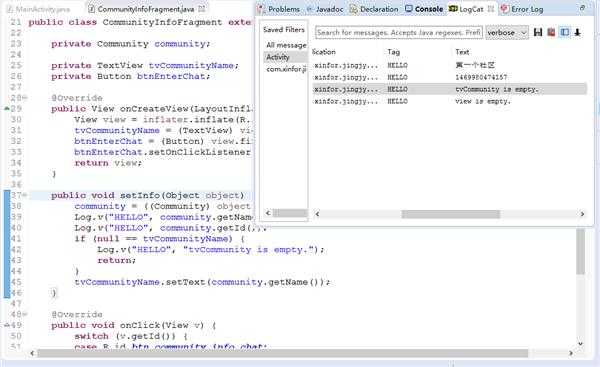Screen dimensions: 600x367
Task: Open the Declaration tab
Action: [379, 9]
